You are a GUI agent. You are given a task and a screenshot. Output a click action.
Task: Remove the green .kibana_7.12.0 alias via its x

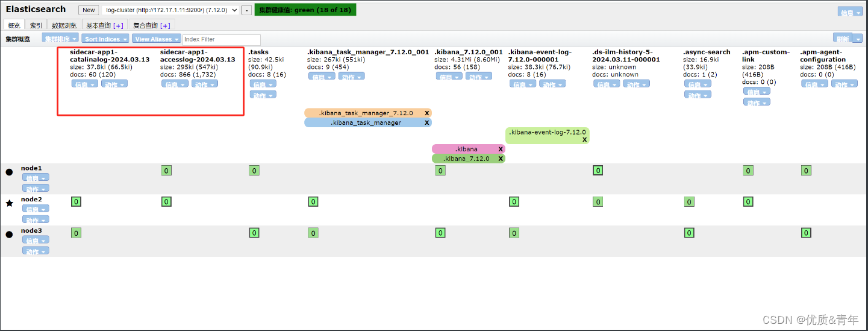tap(501, 159)
